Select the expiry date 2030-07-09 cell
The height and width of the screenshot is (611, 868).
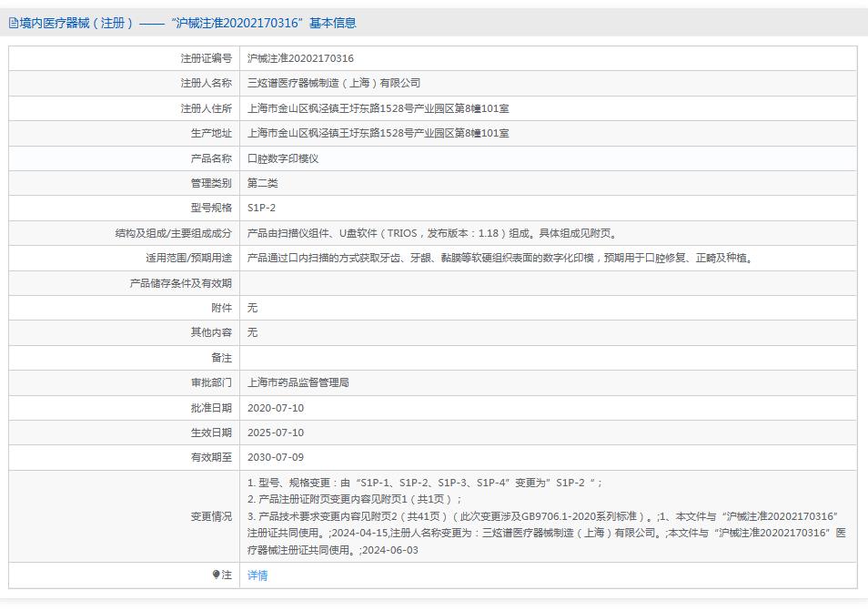(x=278, y=457)
